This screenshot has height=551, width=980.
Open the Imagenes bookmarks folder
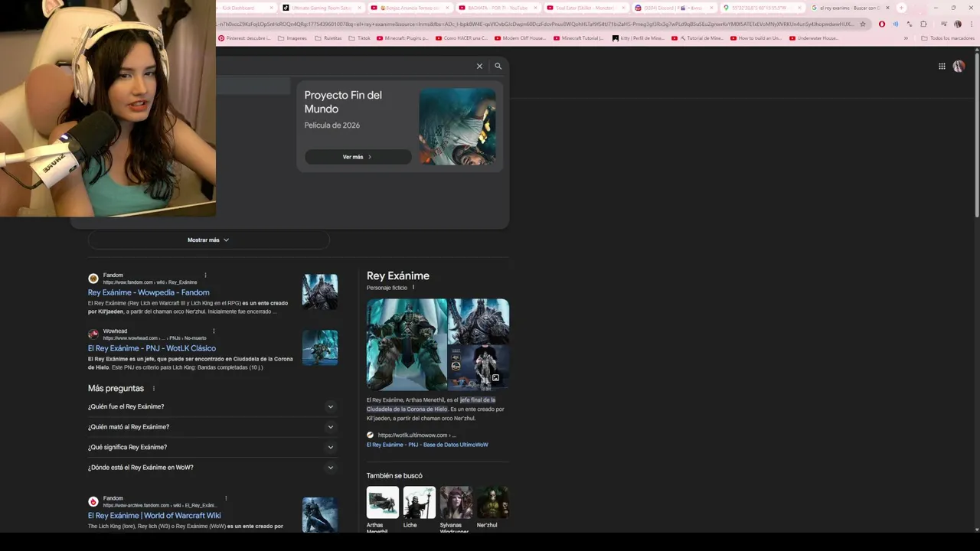[292, 38]
